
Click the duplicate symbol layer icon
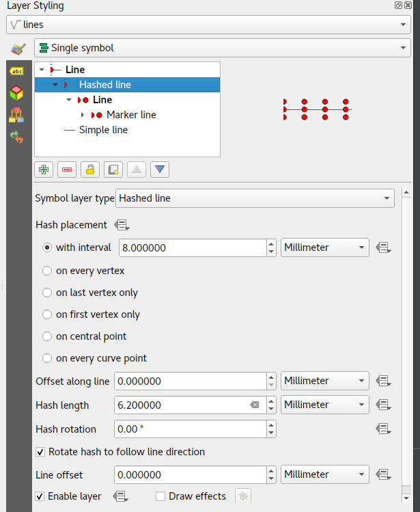tap(113, 170)
